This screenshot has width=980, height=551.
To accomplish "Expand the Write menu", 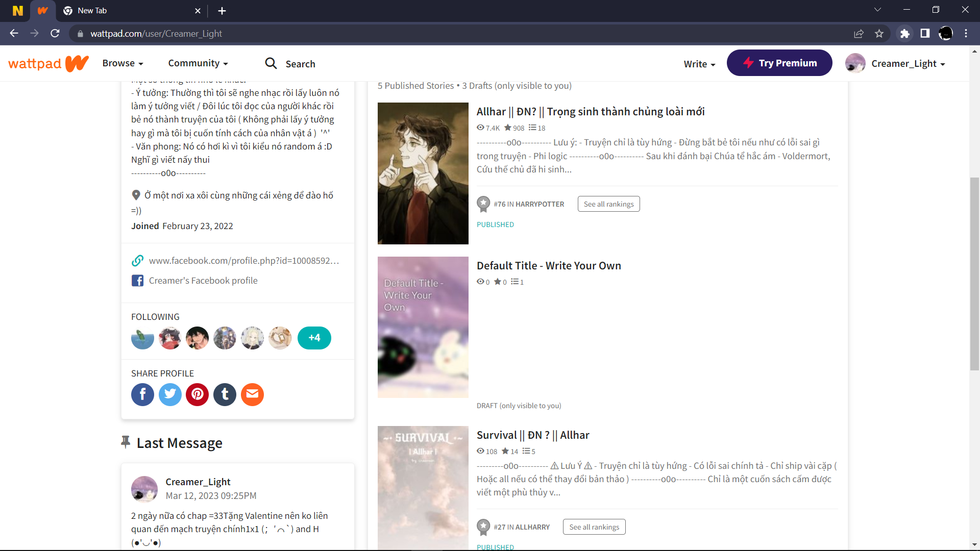I will [x=699, y=64].
